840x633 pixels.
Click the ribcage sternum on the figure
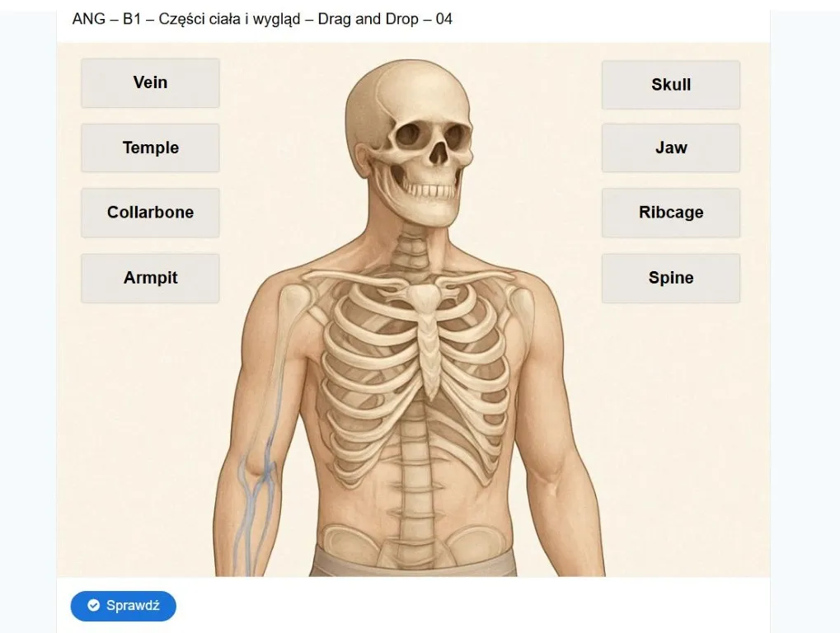pyautogui.click(x=428, y=343)
